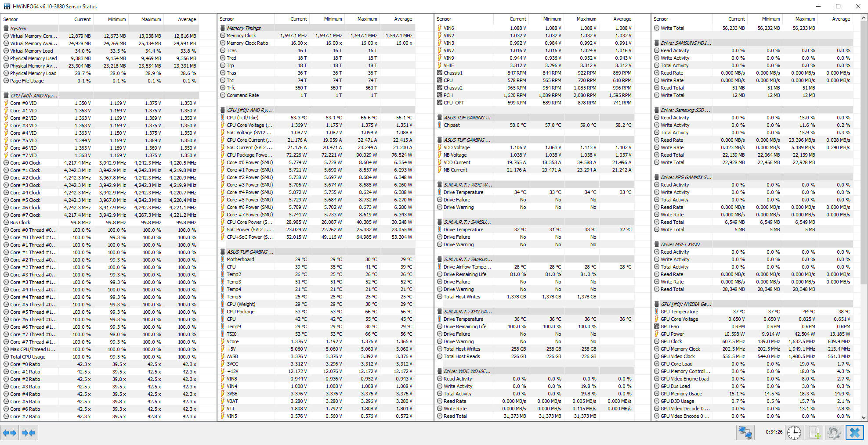Open sensor settings gear button
Screen dimensions: 868x445
tap(834, 433)
